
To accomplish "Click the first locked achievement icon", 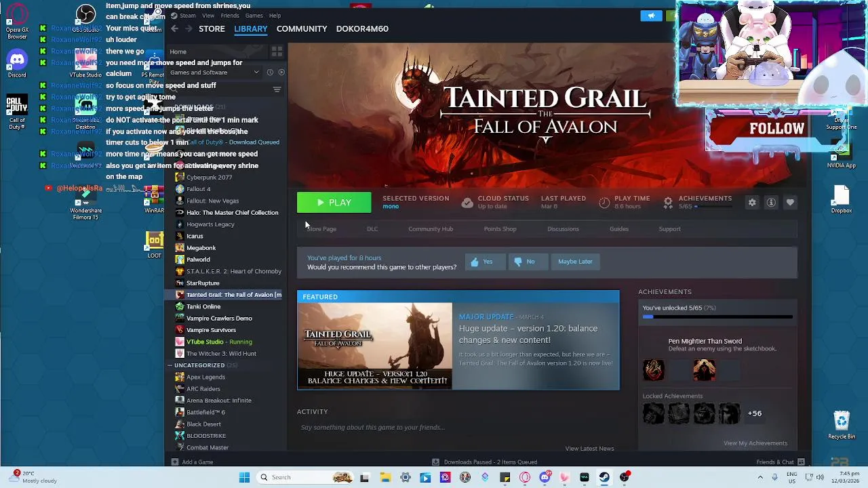I will point(654,413).
